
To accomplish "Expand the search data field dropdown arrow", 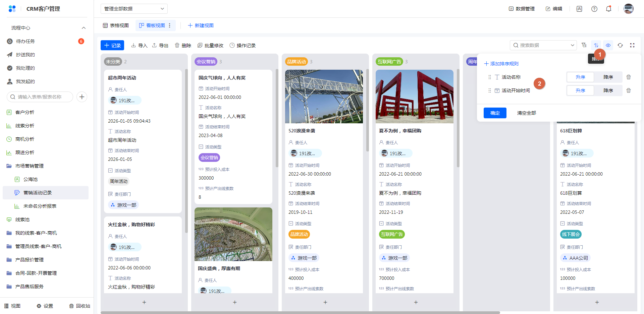I will 572,45.
